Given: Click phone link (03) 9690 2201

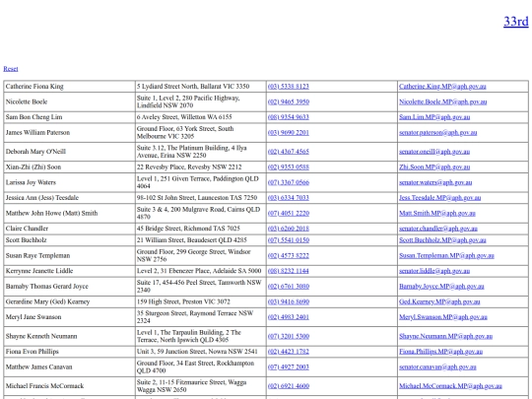Looking at the screenshot, I should click(288, 133).
